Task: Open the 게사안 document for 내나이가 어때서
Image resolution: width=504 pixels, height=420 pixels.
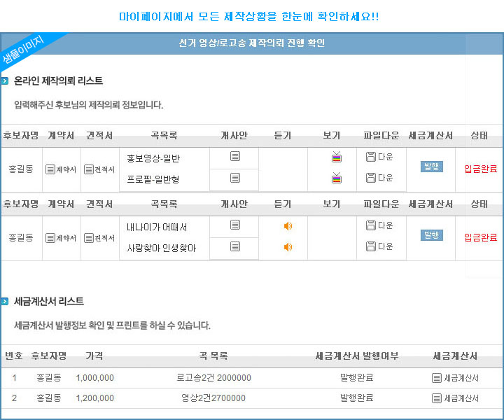Action: tap(235, 225)
